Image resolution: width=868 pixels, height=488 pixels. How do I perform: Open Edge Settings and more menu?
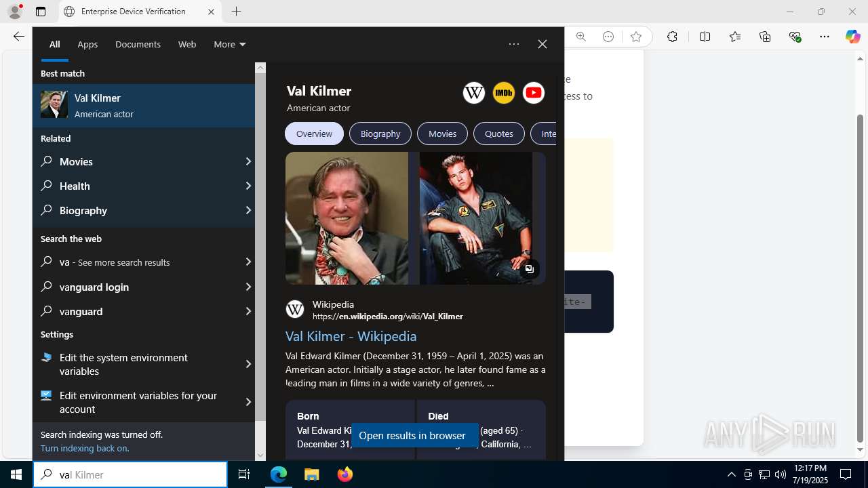coord(825,37)
